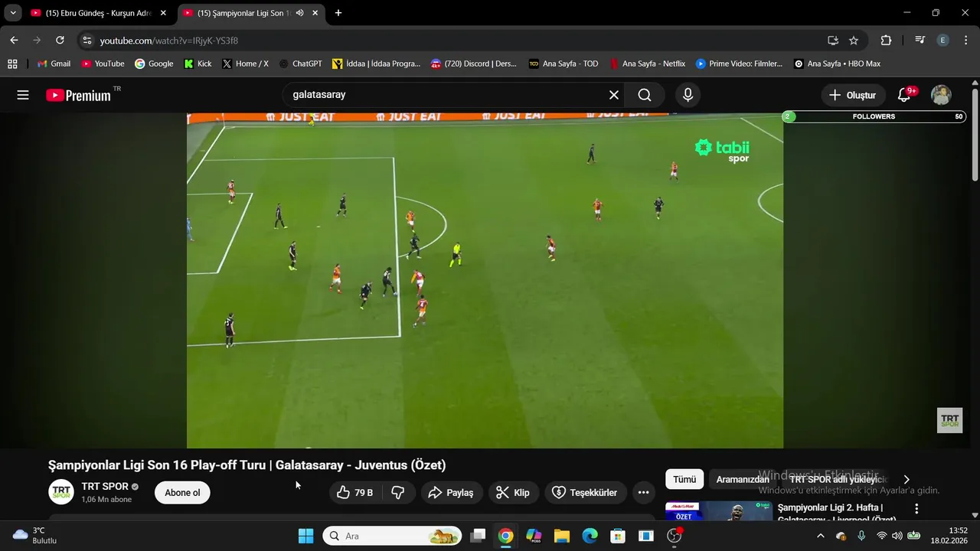Create a clip with Klip button

[513, 493]
